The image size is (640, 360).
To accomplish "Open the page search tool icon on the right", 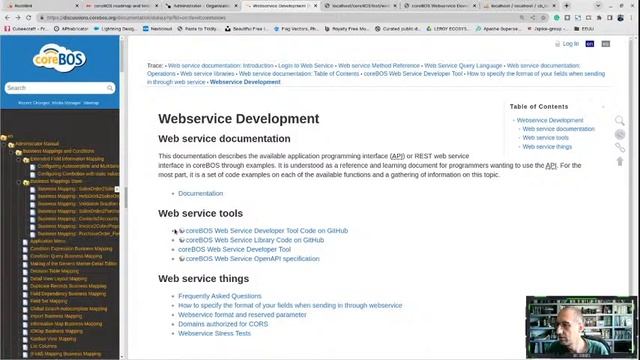I will pos(620,120).
